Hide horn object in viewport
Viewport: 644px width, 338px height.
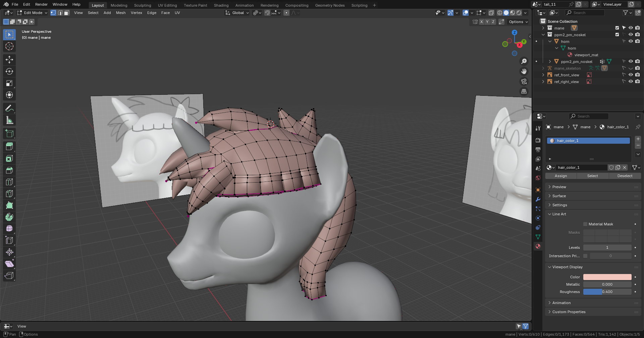pos(631,41)
